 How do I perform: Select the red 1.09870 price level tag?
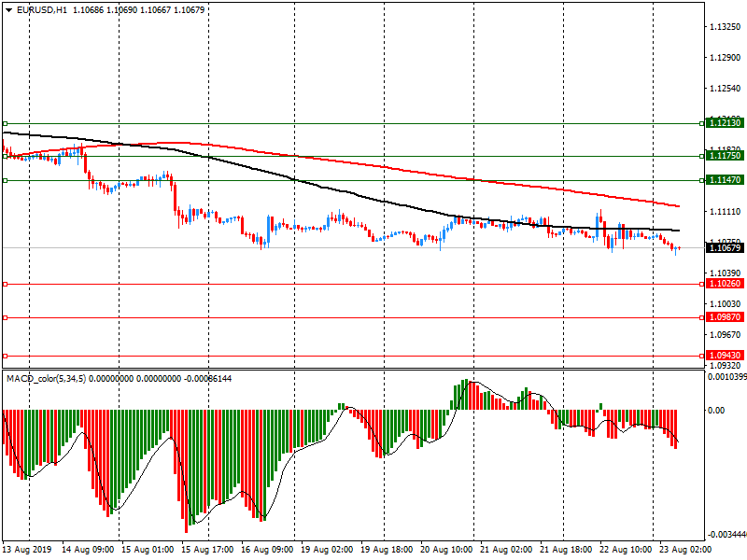tap(726, 317)
